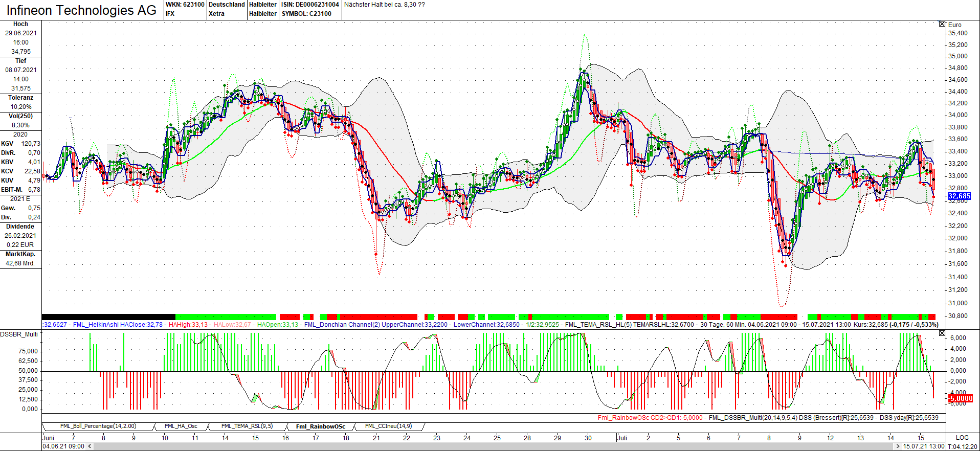Click the ISIN: DE0006231004 cell

tap(310, 5)
